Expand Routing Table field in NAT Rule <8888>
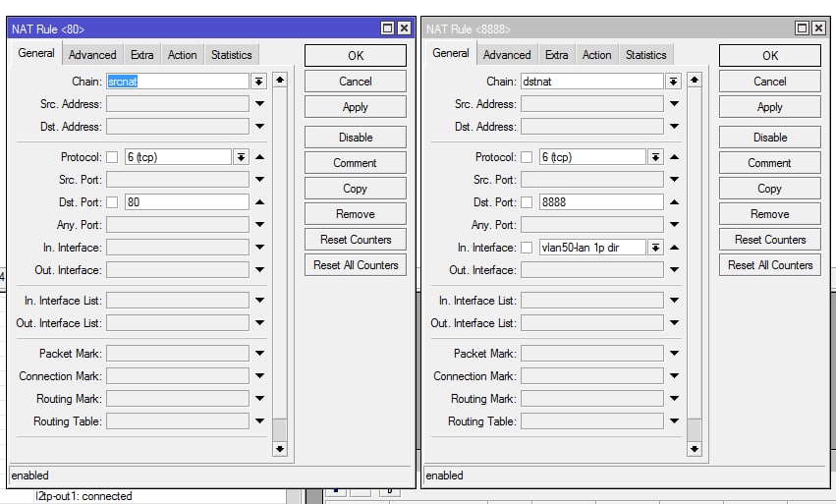 (x=674, y=420)
